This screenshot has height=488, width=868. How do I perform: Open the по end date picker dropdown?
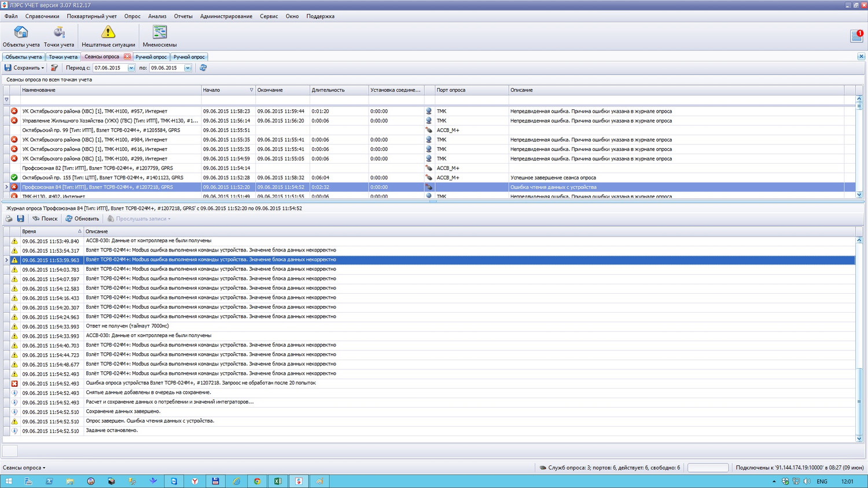coord(187,68)
